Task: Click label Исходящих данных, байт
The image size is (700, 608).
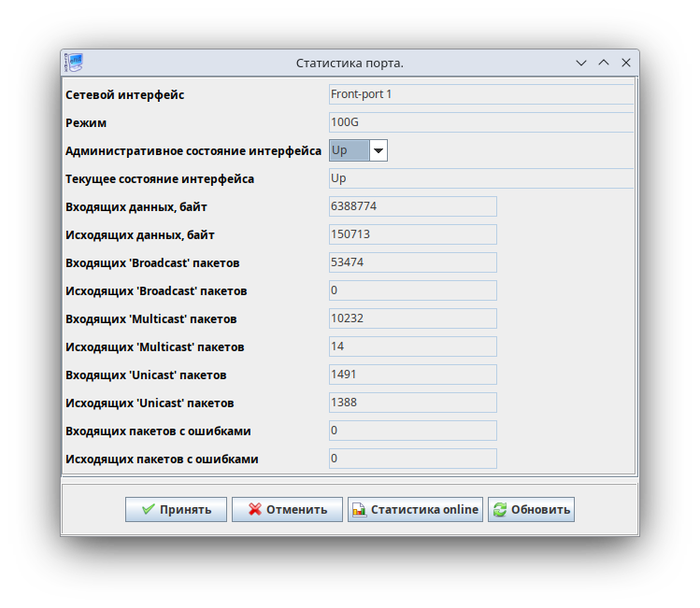Action: click(140, 235)
